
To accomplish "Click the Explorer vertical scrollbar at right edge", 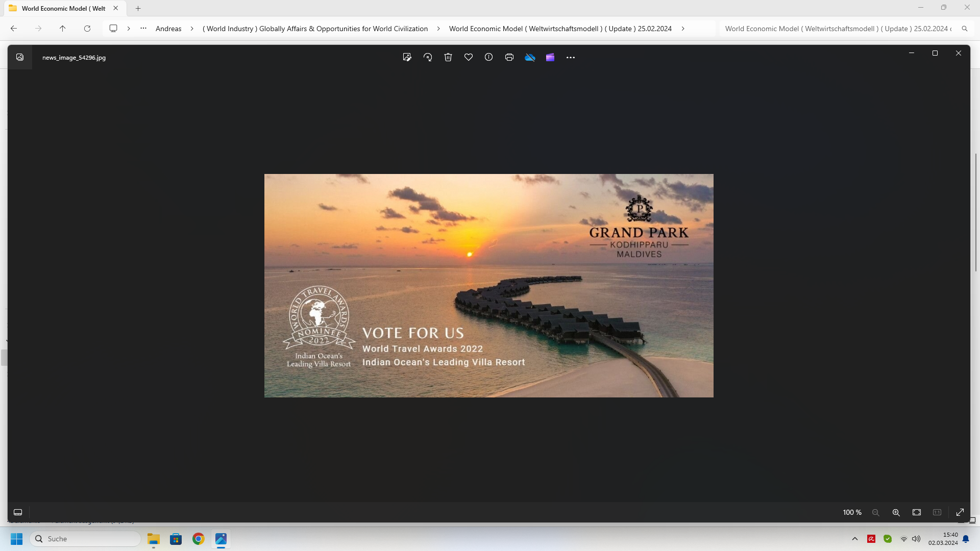I will pos(976,212).
